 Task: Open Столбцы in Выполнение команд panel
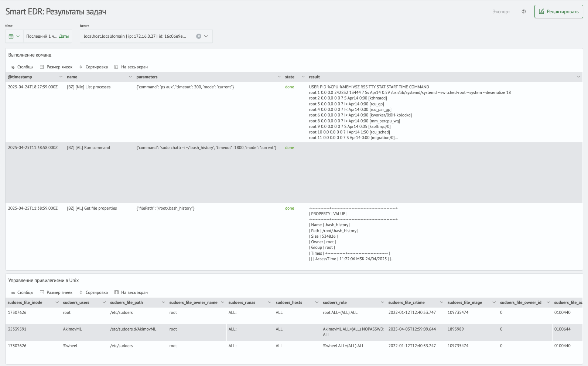[22, 67]
